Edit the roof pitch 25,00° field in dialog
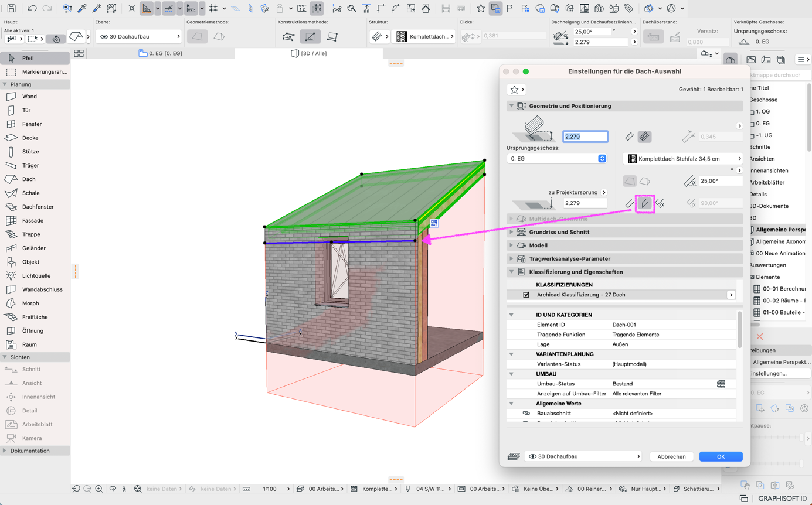 [721, 181]
